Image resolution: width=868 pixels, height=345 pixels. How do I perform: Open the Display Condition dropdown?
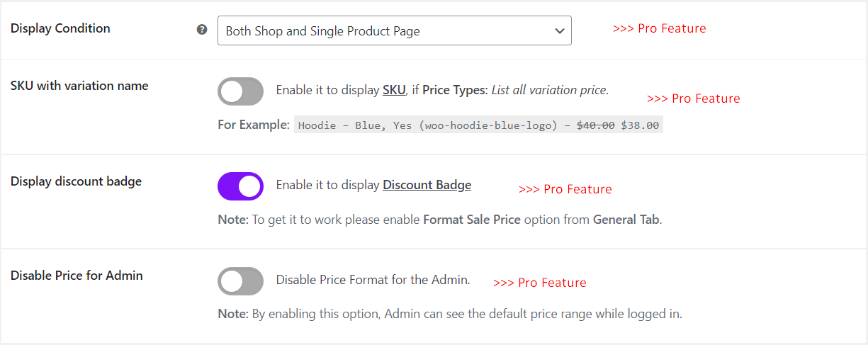[x=394, y=30]
